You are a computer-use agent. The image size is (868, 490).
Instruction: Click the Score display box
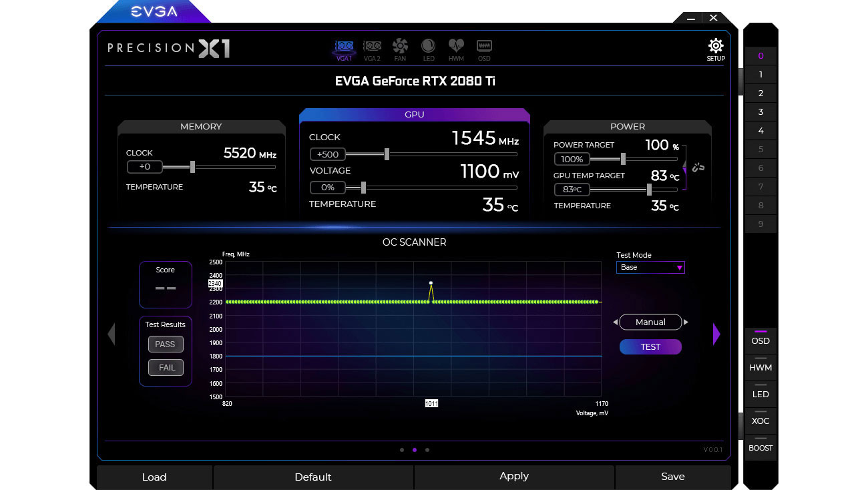[x=166, y=284]
